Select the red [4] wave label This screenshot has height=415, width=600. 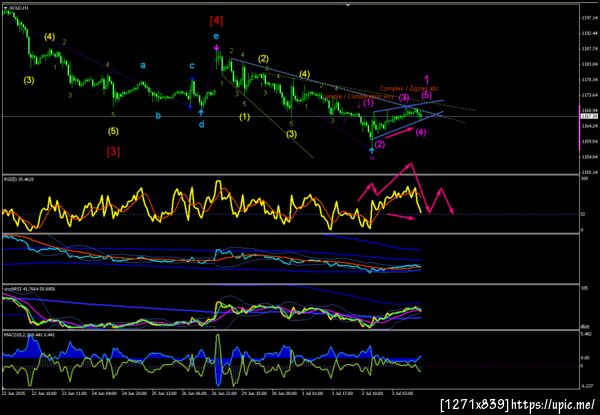216,21
